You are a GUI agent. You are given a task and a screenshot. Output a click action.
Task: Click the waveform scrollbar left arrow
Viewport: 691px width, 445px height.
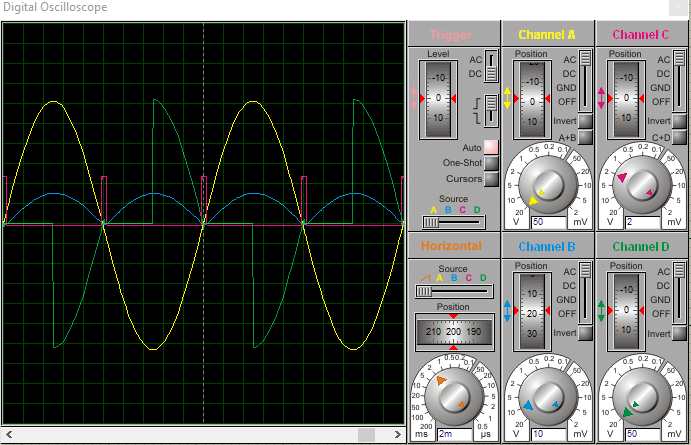9,434
